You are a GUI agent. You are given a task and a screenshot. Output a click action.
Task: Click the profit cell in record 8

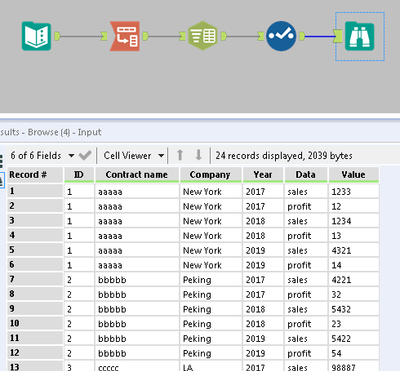click(x=306, y=294)
